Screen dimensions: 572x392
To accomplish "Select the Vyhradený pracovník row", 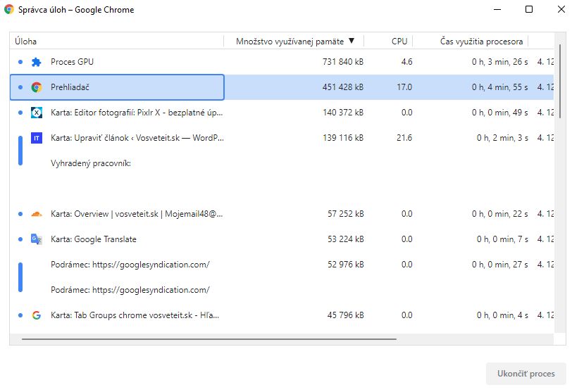I will pos(282,163).
